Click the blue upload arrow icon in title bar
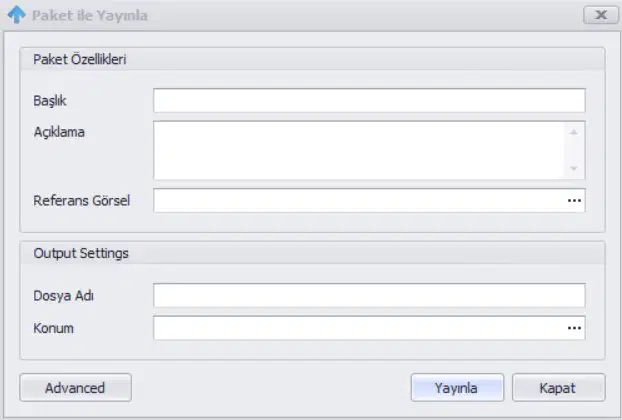This screenshot has height=420, width=622. coord(17,15)
